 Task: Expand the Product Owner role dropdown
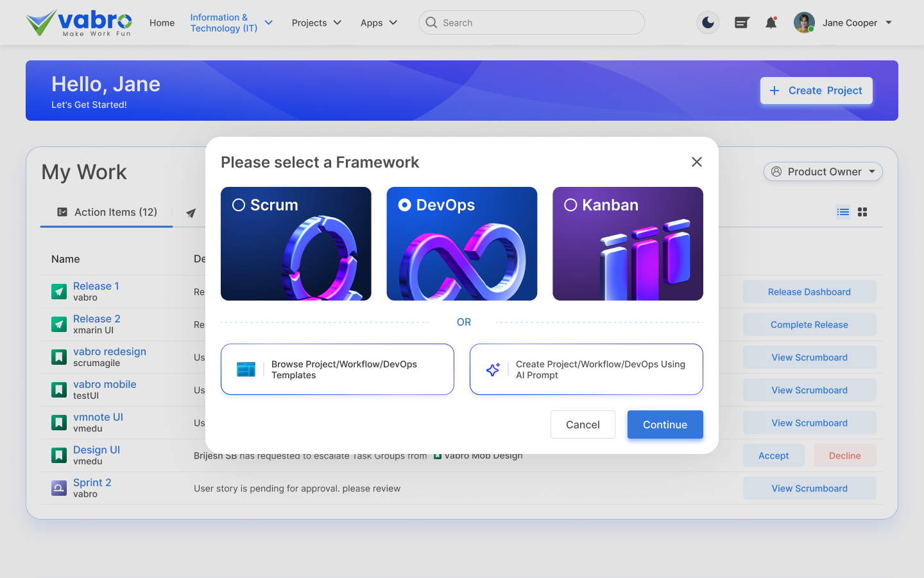823,171
